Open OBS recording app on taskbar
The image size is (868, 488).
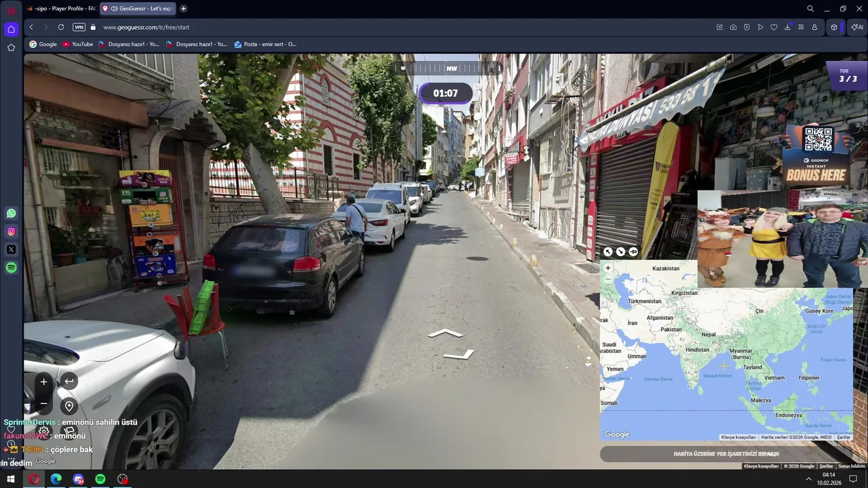click(x=123, y=479)
